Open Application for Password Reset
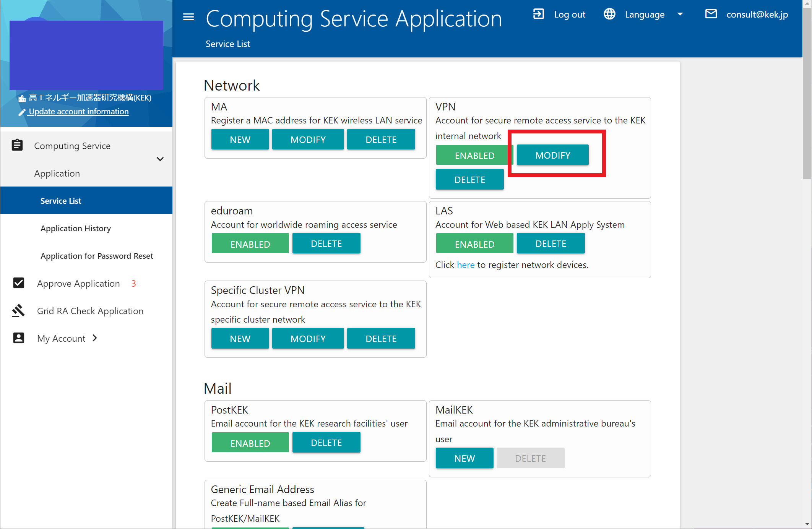Screen dimensions: 812x529 97,256
